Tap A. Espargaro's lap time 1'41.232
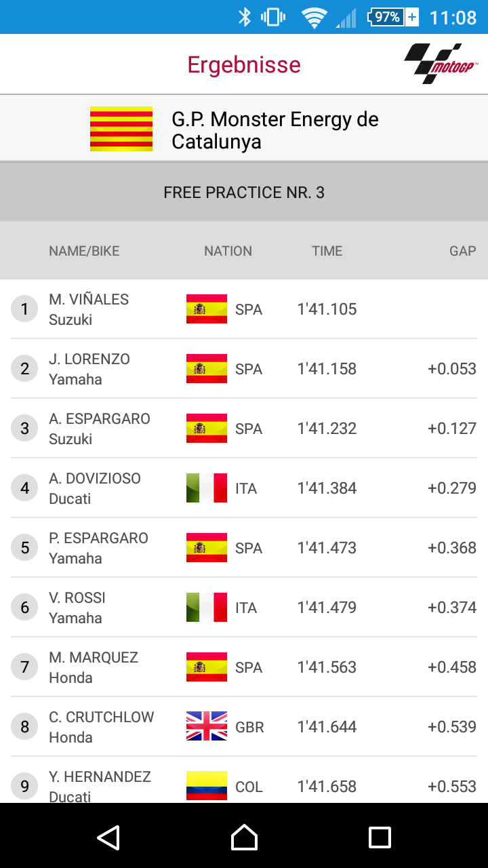The height and width of the screenshot is (868, 488). (327, 429)
